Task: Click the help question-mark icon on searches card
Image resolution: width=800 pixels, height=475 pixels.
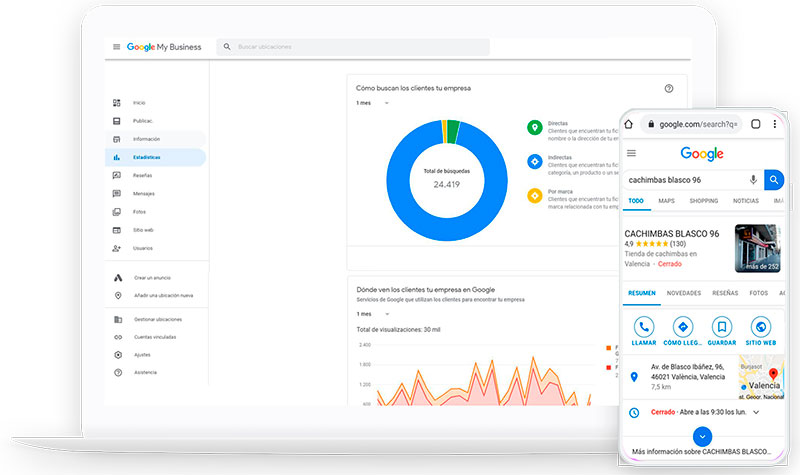Action: pos(668,88)
